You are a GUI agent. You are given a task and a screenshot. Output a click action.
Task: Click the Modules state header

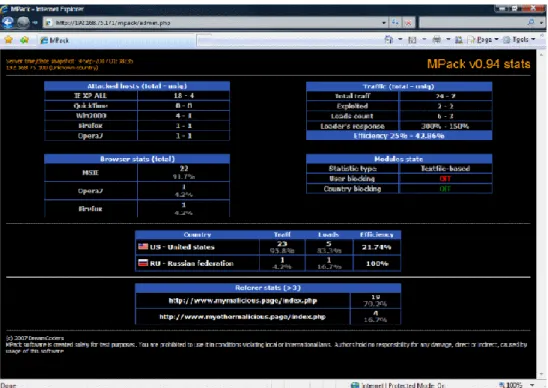(399, 159)
